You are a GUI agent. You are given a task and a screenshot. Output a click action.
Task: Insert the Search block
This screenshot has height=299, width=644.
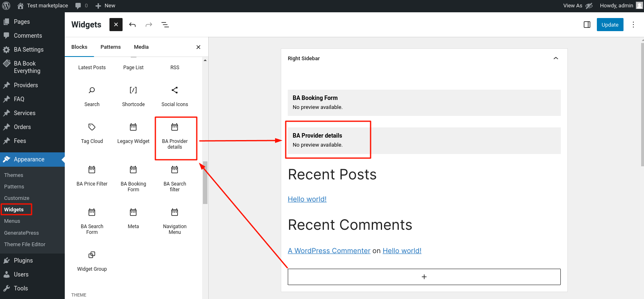92,97
